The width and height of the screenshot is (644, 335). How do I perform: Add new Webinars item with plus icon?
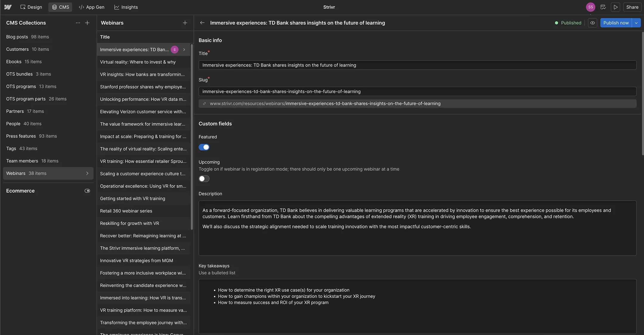[185, 23]
